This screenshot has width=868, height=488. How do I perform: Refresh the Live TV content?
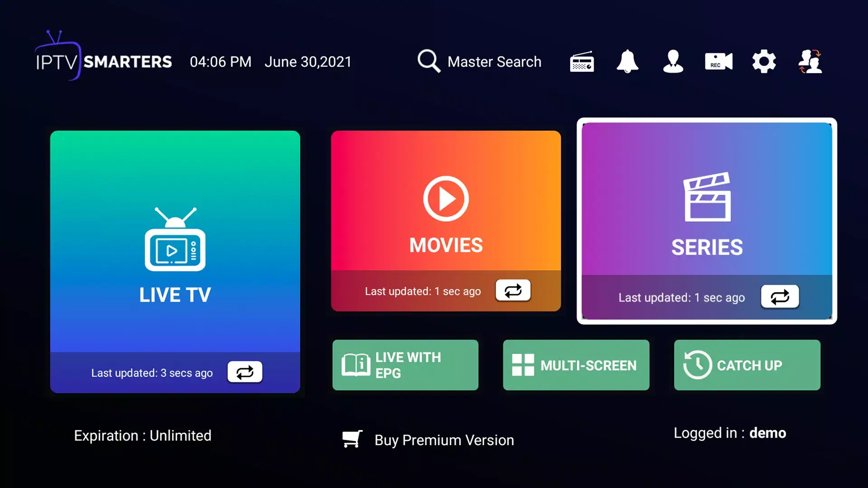click(245, 371)
